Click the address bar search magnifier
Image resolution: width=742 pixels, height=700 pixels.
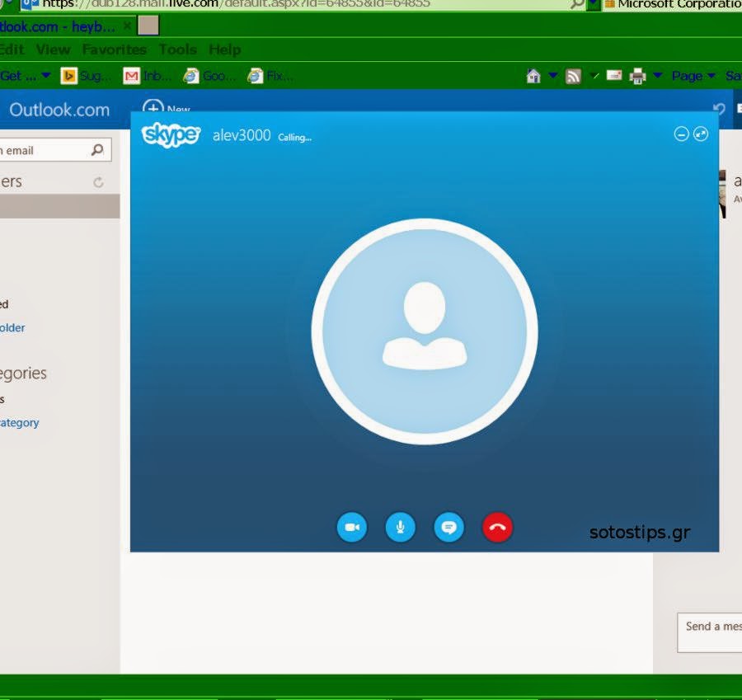coord(576,4)
